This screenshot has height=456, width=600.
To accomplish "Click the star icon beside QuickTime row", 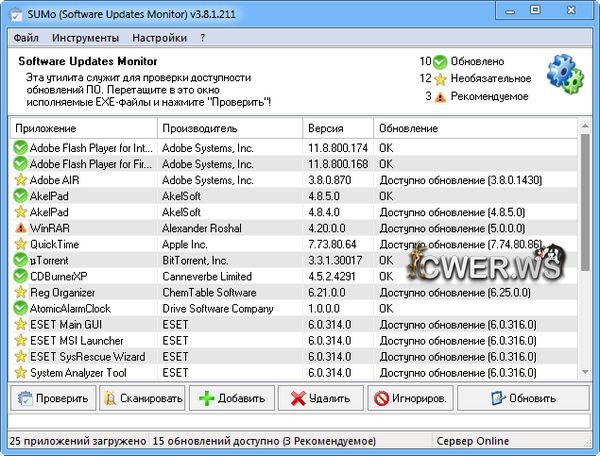I will 20,245.
